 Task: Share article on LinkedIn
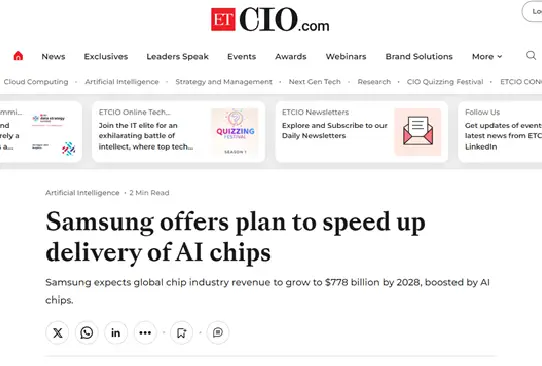click(x=116, y=333)
